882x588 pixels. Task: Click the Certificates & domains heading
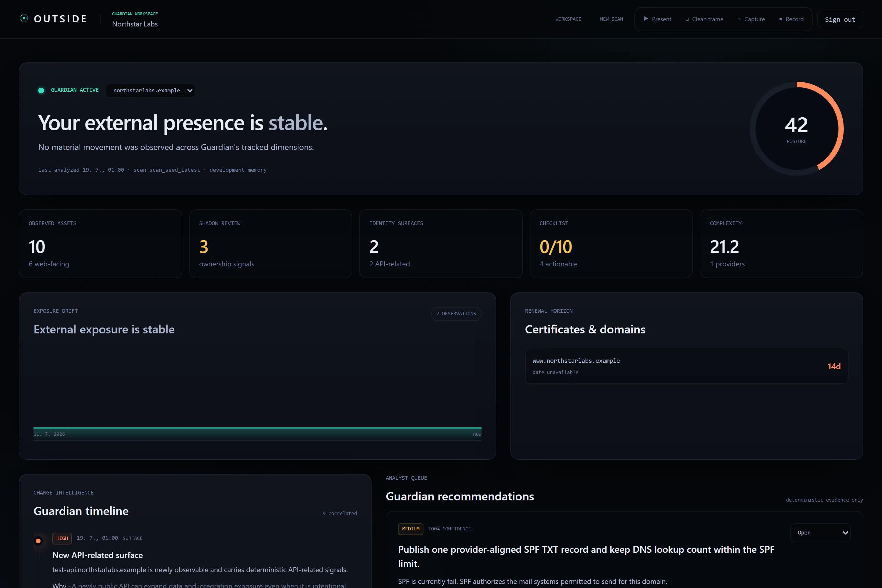[x=585, y=329]
